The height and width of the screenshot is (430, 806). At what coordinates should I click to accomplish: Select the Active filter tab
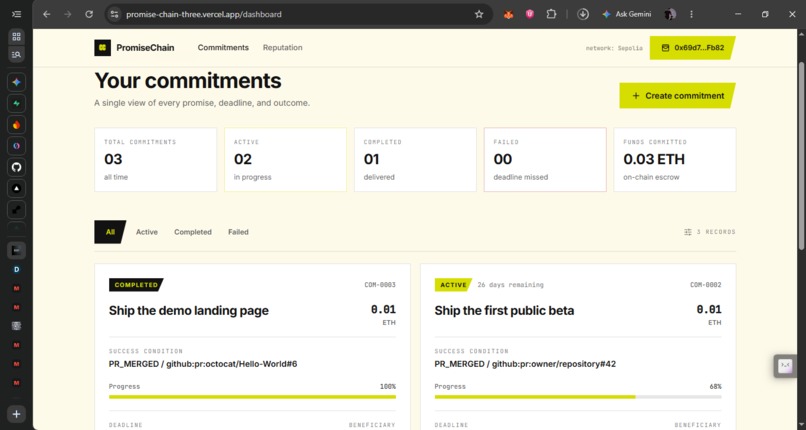click(x=147, y=232)
